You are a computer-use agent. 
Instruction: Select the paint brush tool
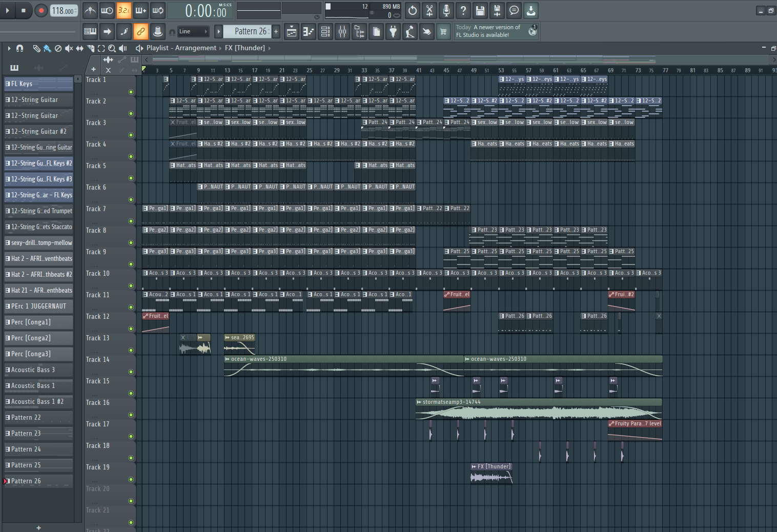(47, 48)
